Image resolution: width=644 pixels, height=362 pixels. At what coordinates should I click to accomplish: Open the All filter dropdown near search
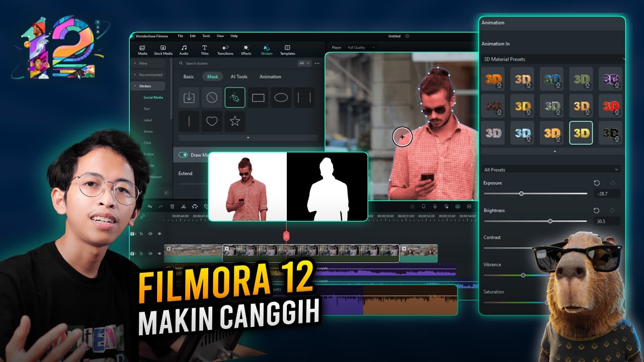(x=304, y=63)
